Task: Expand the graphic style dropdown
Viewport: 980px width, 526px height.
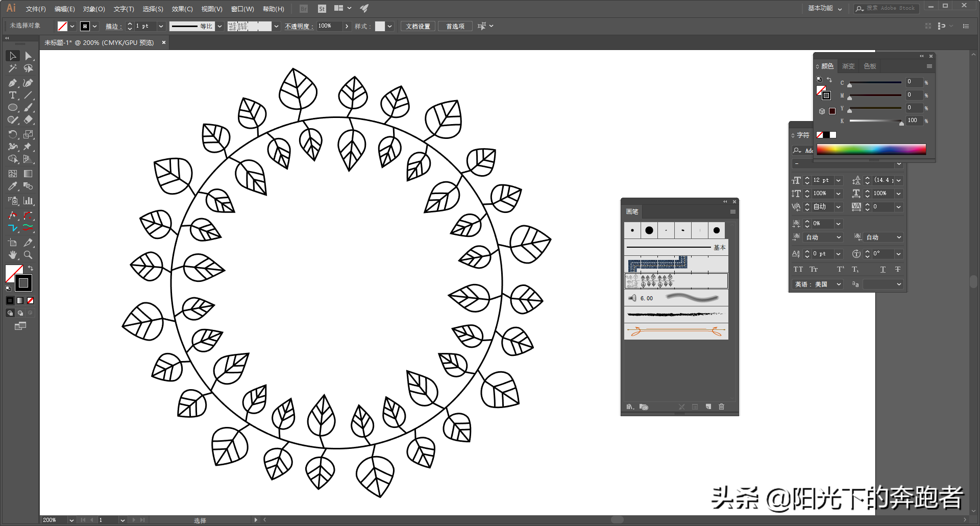Action: tap(390, 26)
